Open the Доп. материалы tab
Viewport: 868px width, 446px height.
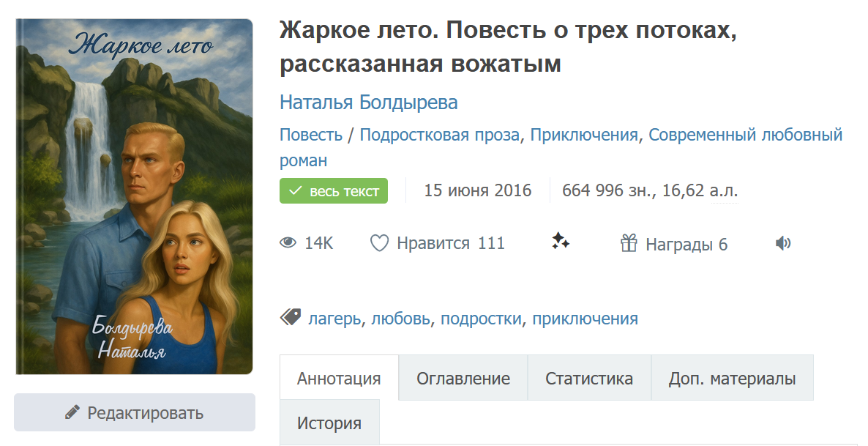[x=732, y=379]
